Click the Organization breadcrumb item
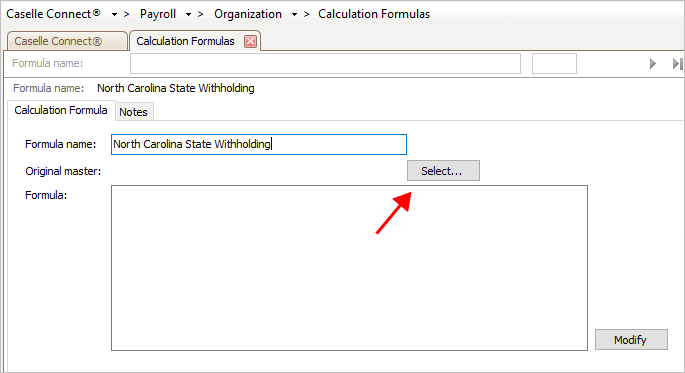Image resolution: width=685 pixels, height=373 pixels. 248,14
